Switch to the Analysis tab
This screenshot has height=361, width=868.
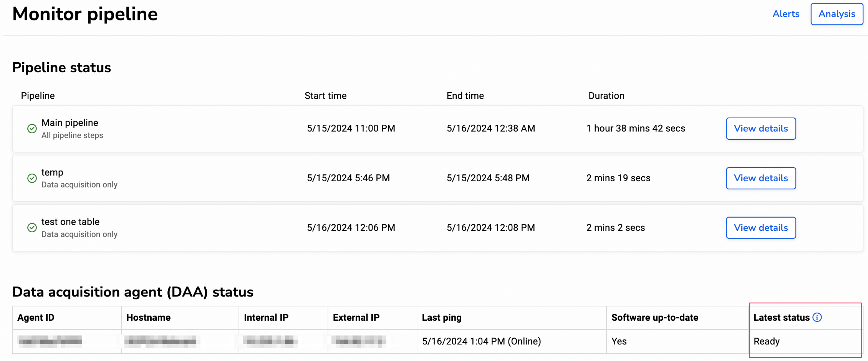click(837, 14)
